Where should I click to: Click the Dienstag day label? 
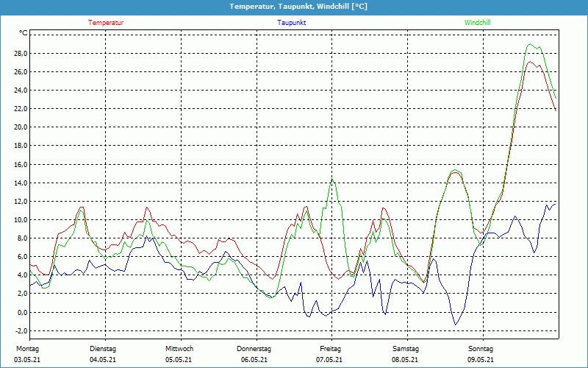click(103, 349)
